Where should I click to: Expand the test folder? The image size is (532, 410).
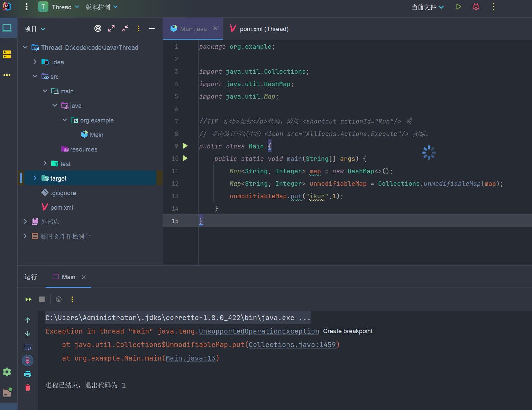pyautogui.click(x=45, y=163)
